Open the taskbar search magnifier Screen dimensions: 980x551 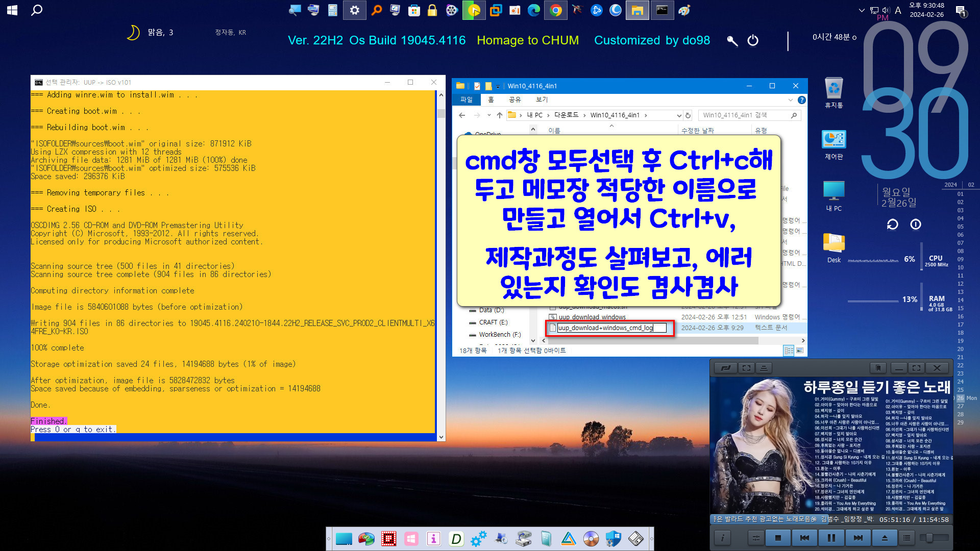tap(37, 10)
